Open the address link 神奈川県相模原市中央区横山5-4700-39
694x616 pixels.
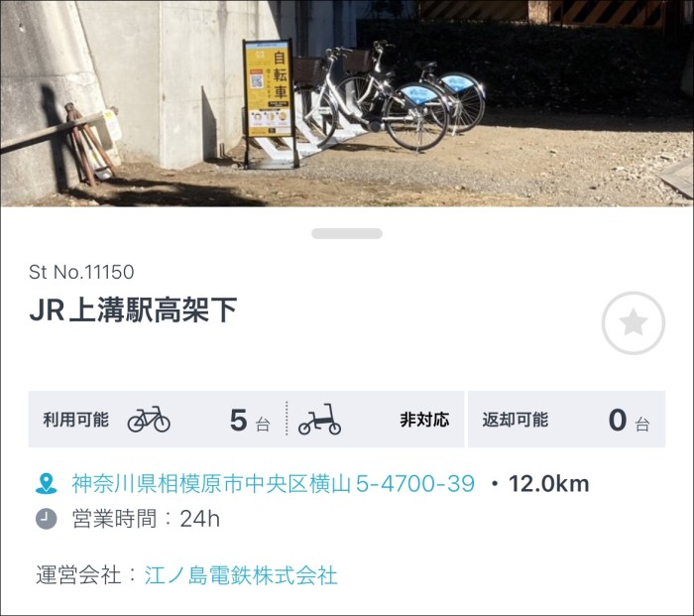click(274, 484)
